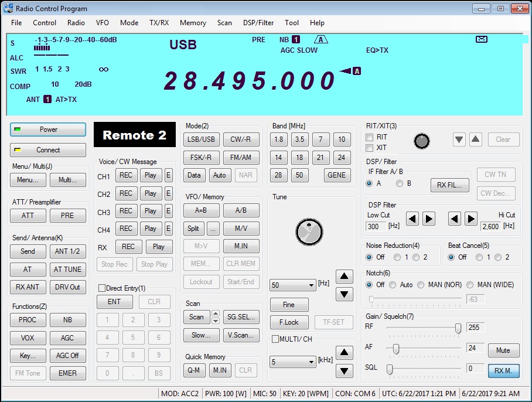Click the Low Cut left arrow

tap(412, 219)
